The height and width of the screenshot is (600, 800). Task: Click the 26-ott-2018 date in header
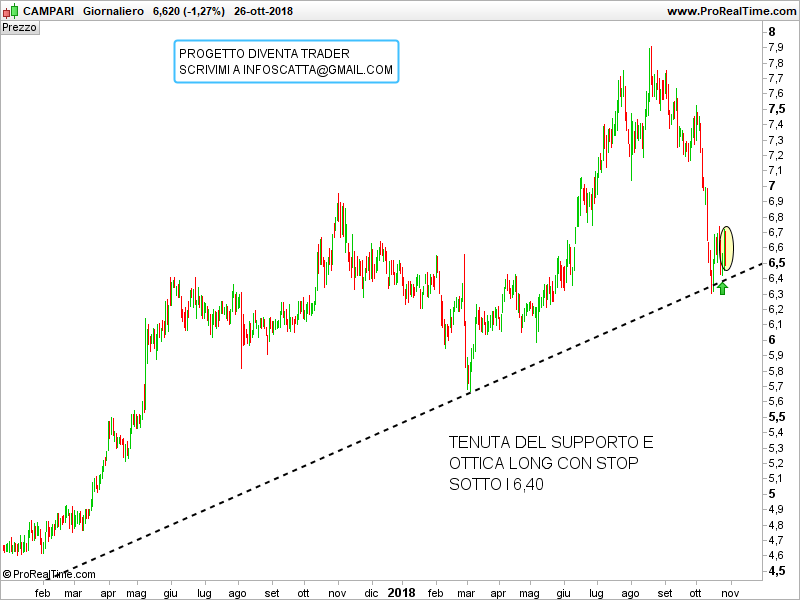click(263, 11)
